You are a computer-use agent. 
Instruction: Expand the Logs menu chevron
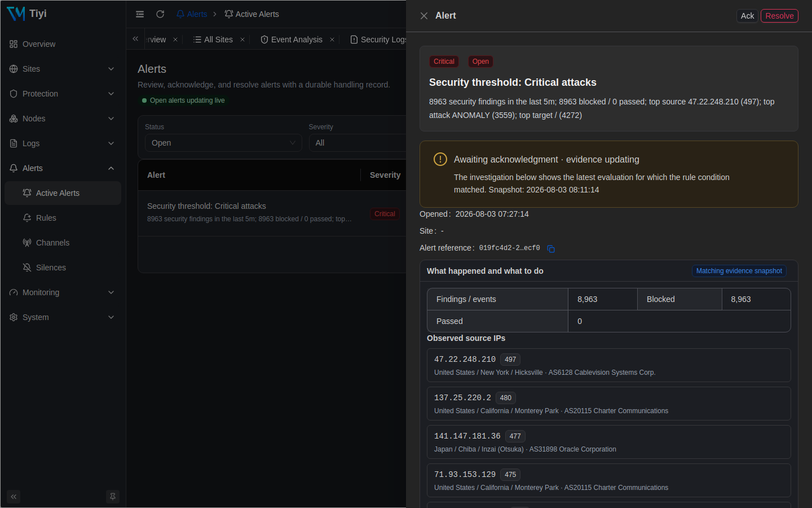click(x=111, y=143)
